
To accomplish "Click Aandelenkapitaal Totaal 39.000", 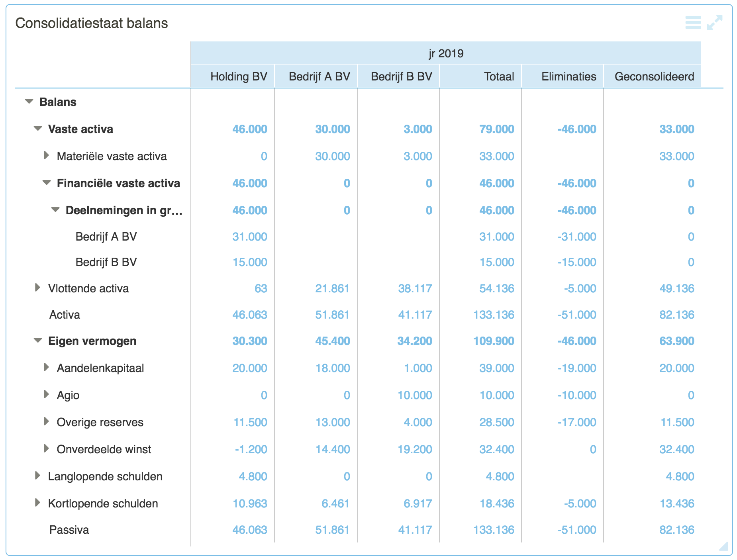I will pyautogui.click(x=497, y=368).
